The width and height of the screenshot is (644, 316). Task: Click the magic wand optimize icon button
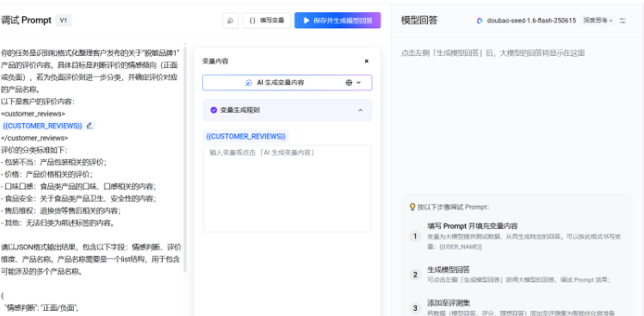[230, 21]
